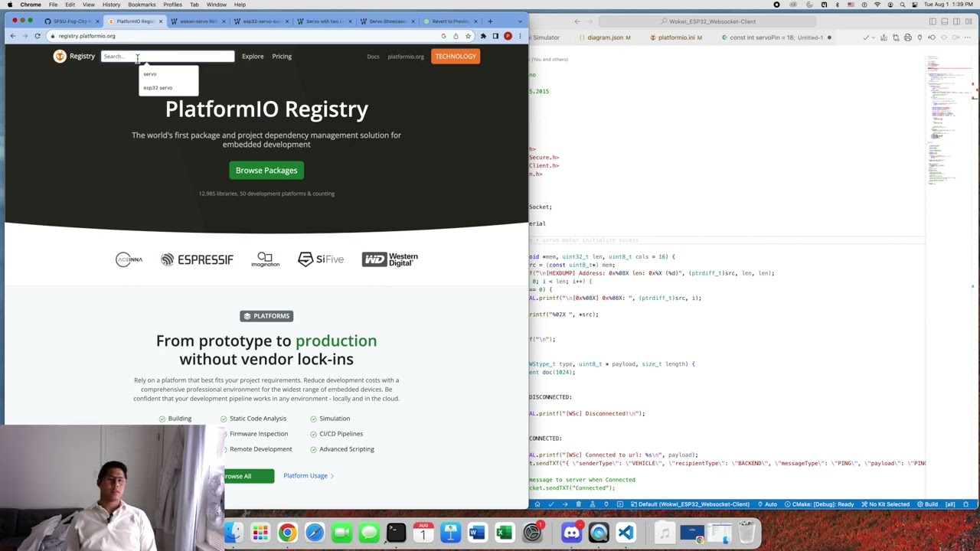The height and width of the screenshot is (551, 980).
Task: Click the print icon in VS Code editor toolbar
Action: pyautogui.click(x=908, y=37)
